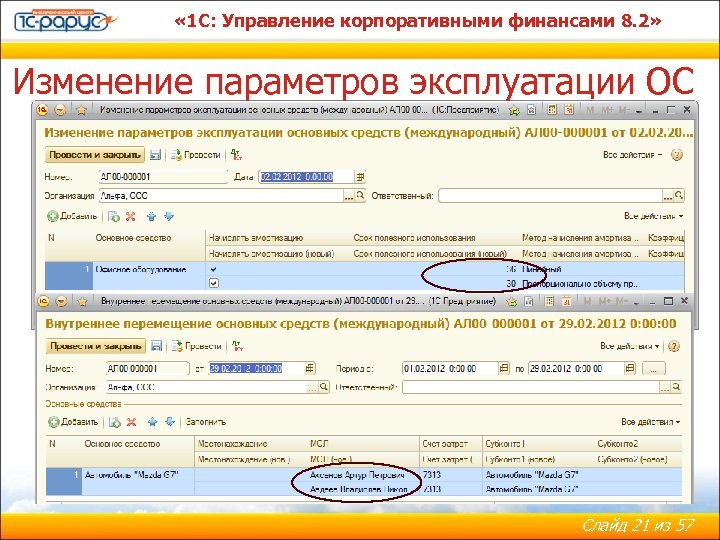Click Срок полезного использования column header

[x=414, y=238]
